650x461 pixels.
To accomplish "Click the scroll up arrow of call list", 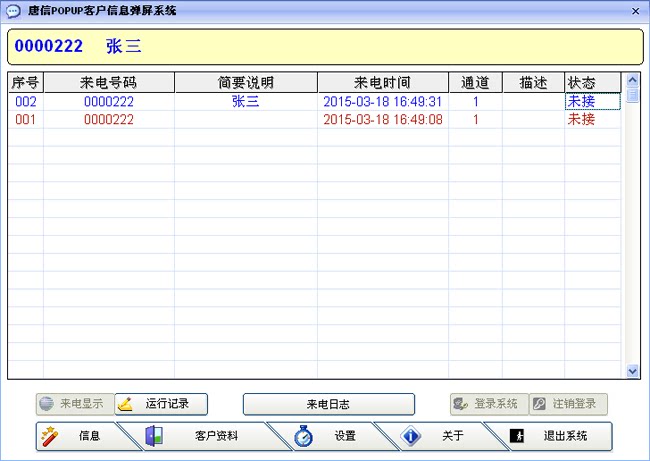I will click(x=632, y=80).
